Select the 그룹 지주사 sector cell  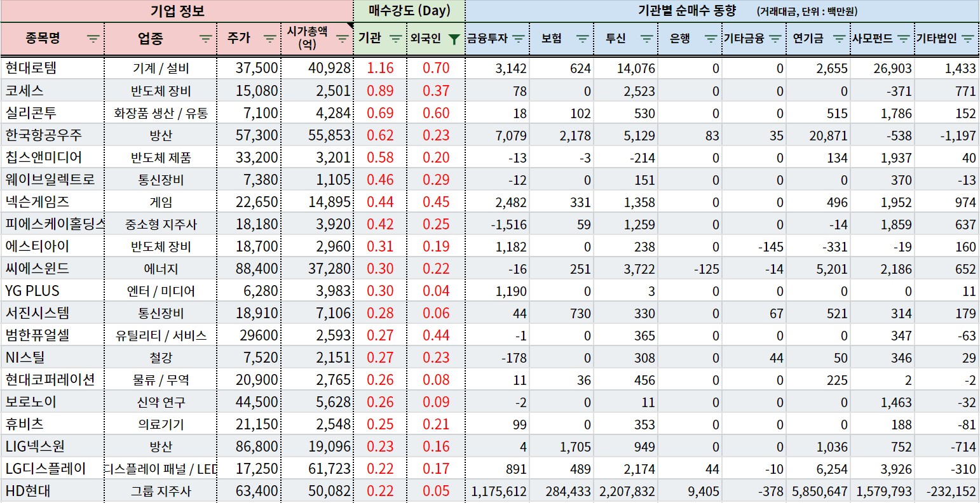(161, 491)
